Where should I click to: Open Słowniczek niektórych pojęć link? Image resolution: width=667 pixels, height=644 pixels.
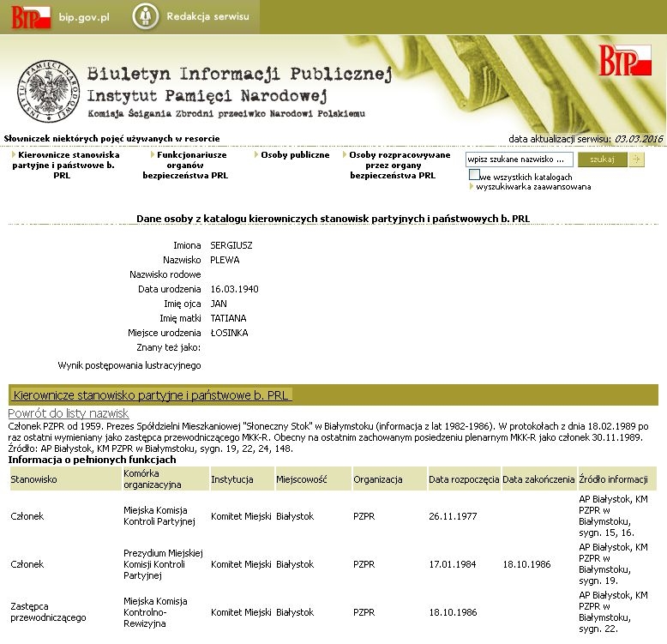point(111,138)
